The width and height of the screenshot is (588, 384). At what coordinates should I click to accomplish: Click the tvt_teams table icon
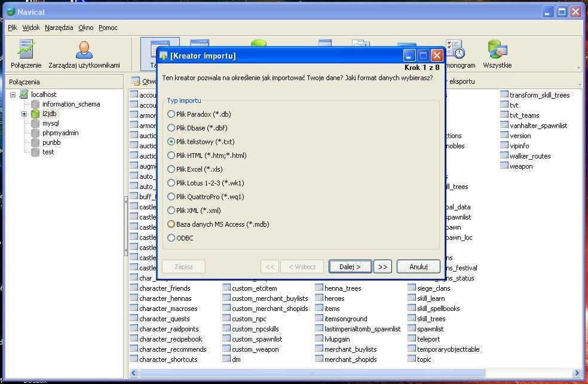coord(504,114)
